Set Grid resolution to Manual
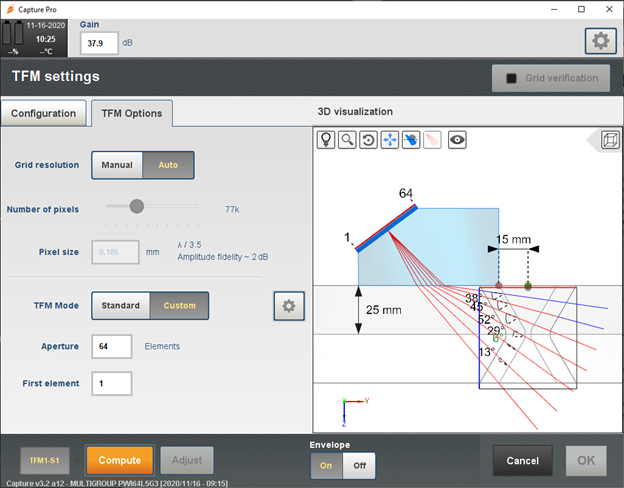This screenshot has height=488, width=624. pos(117,165)
